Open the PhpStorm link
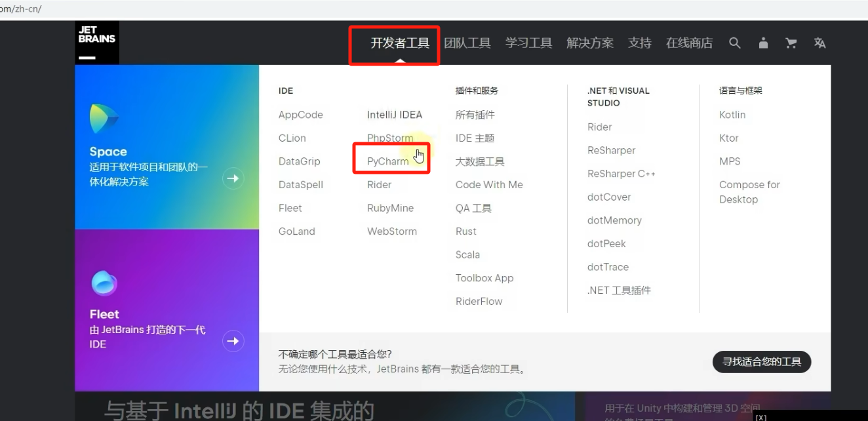The height and width of the screenshot is (421, 868). (x=390, y=138)
